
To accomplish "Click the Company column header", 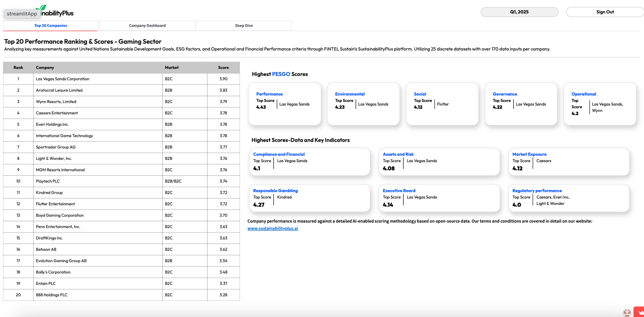I will coord(45,68).
